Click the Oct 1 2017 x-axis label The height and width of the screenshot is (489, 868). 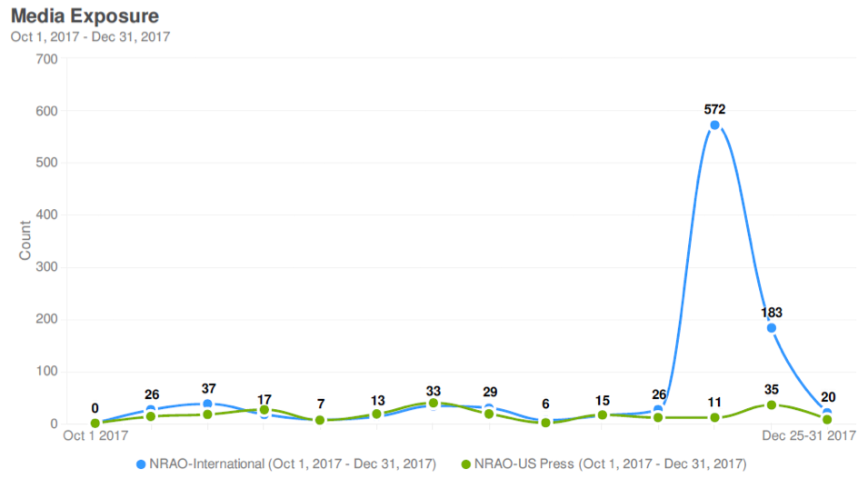pyautogui.click(x=95, y=437)
